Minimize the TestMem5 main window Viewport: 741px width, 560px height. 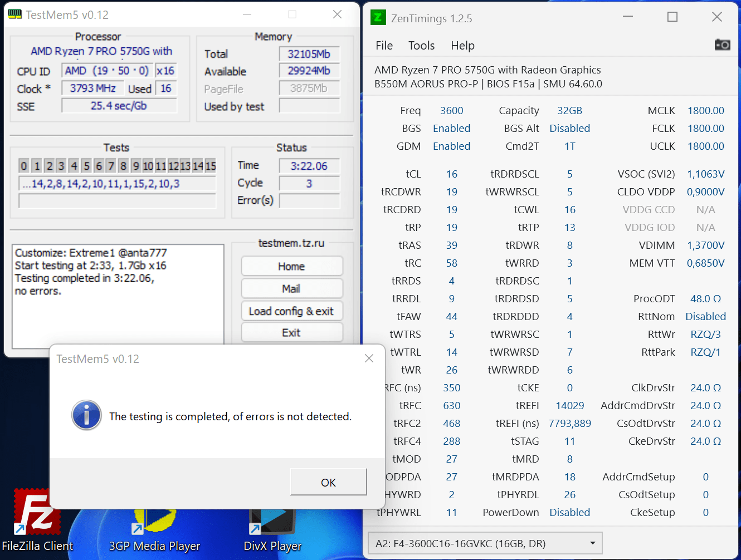click(247, 14)
